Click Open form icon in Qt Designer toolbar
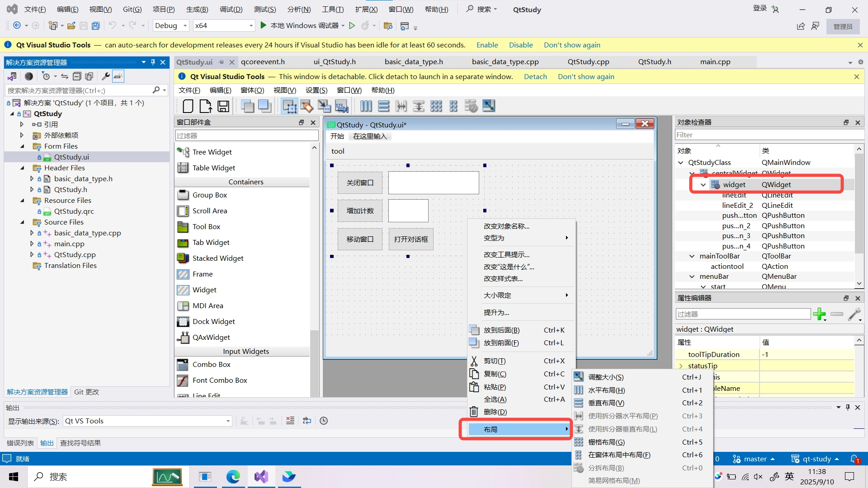The image size is (868, 488). (206, 106)
